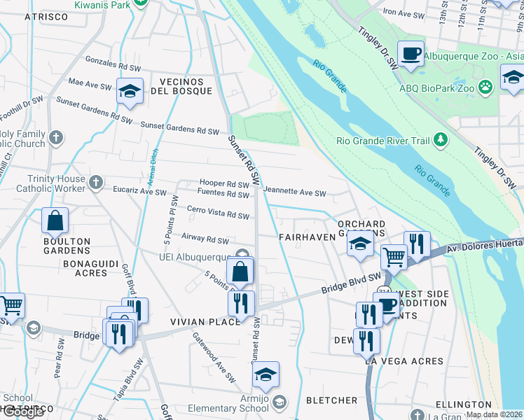Open the Trinity House Catholic Worker pin

tap(96, 183)
